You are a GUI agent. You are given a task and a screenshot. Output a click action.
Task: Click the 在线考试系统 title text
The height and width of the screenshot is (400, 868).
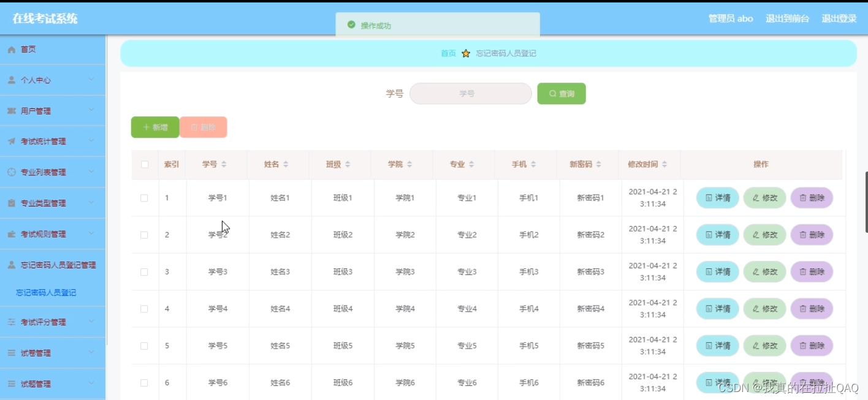pyautogui.click(x=45, y=18)
